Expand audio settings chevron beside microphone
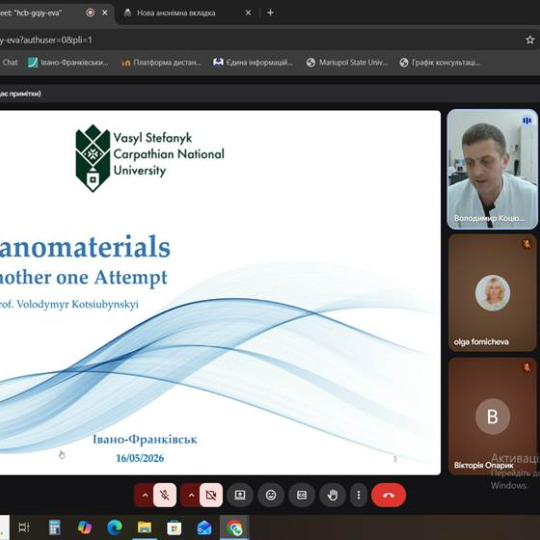 pyautogui.click(x=145, y=495)
